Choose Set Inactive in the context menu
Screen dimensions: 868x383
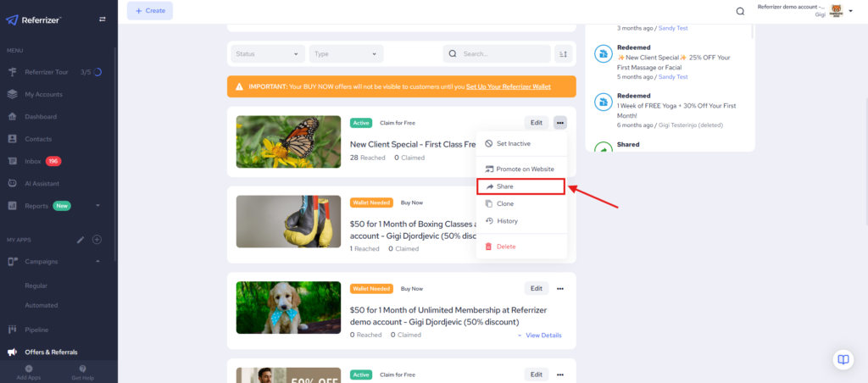tap(513, 144)
